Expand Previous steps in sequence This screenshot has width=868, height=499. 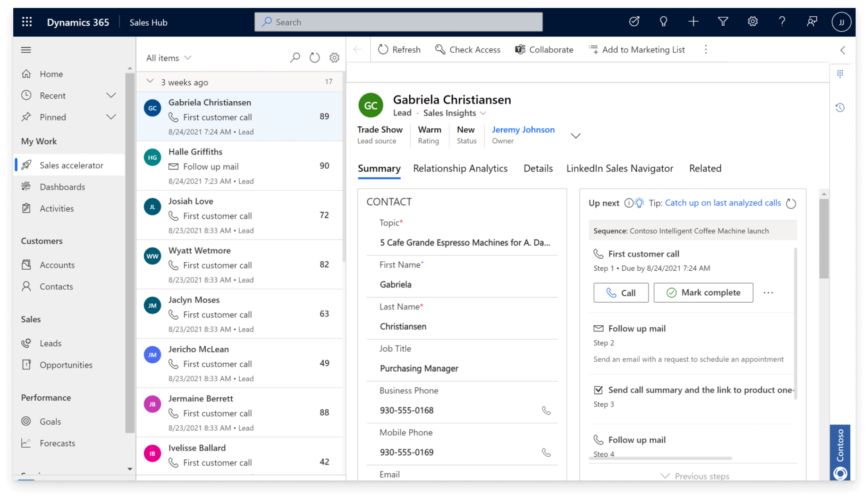pyautogui.click(x=695, y=476)
